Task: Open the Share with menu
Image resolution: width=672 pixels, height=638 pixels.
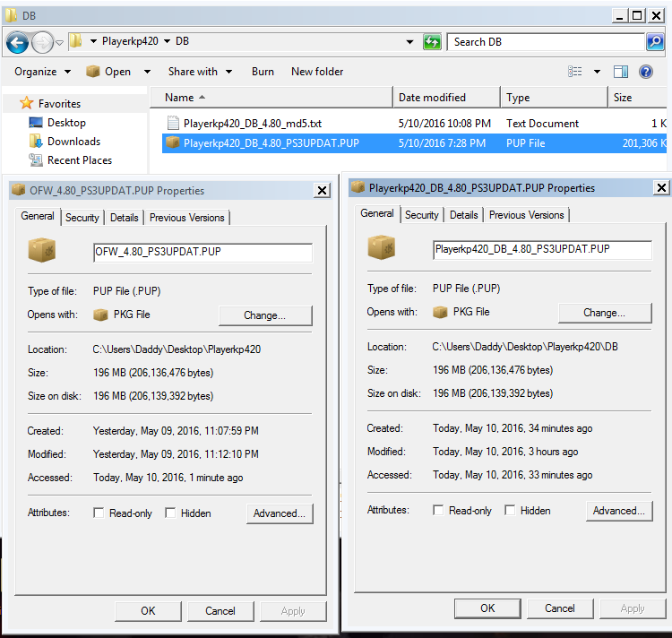Action: [x=200, y=72]
